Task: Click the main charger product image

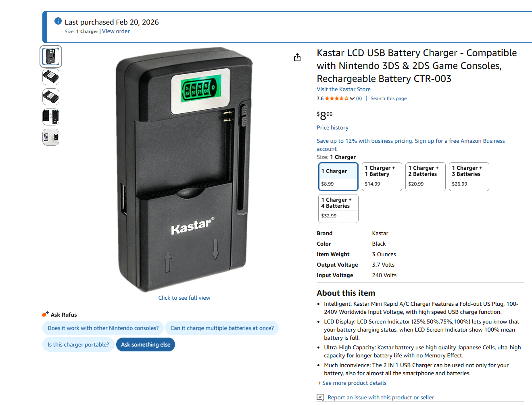Action: point(184,169)
